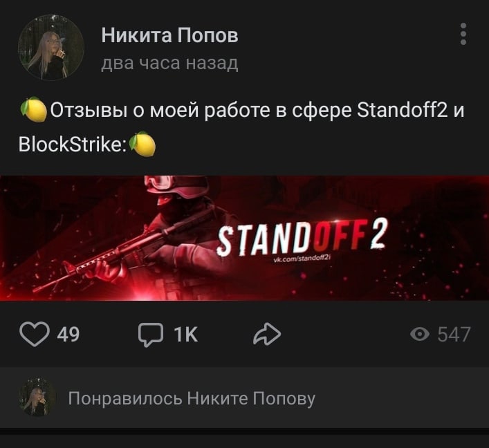The height and width of the screenshot is (448, 489).
Task: Tap the post text about Standoff2 reviews
Action: point(241,127)
